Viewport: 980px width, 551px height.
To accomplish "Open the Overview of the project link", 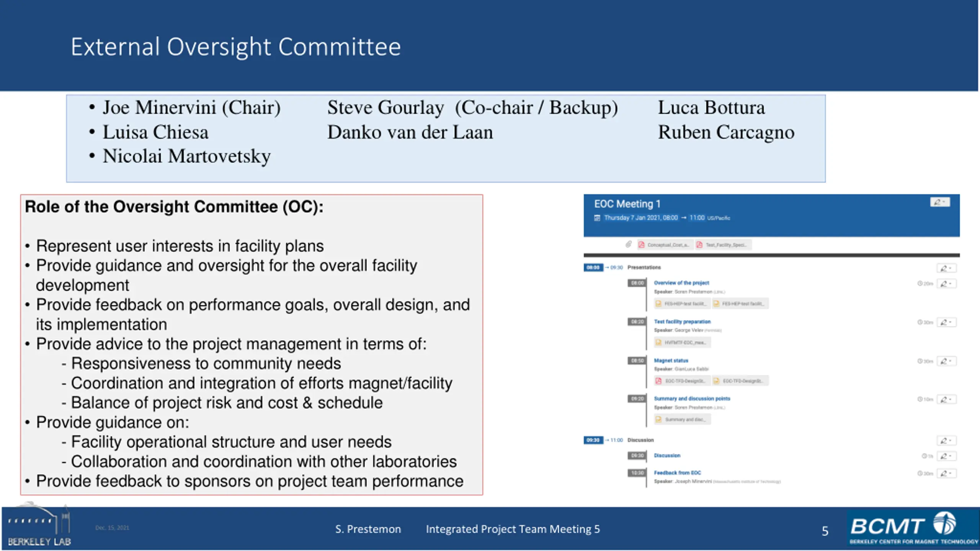I will click(681, 283).
